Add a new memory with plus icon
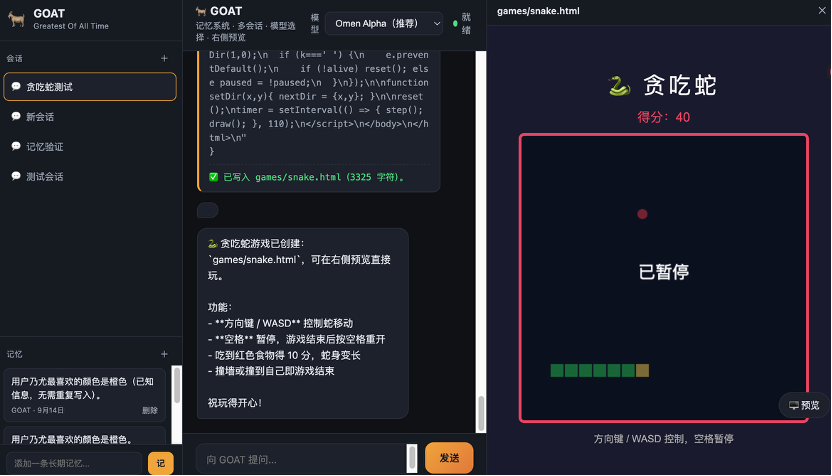 pyautogui.click(x=164, y=354)
